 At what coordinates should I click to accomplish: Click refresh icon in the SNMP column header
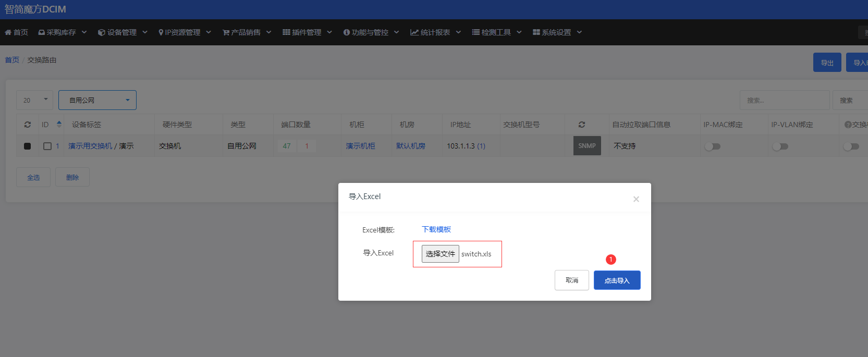point(582,125)
